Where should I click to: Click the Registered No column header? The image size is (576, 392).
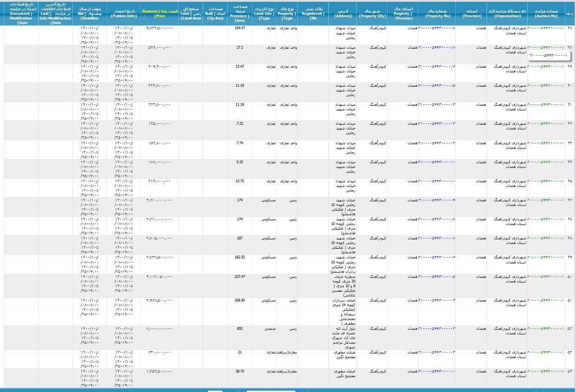(x=313, y=13)
